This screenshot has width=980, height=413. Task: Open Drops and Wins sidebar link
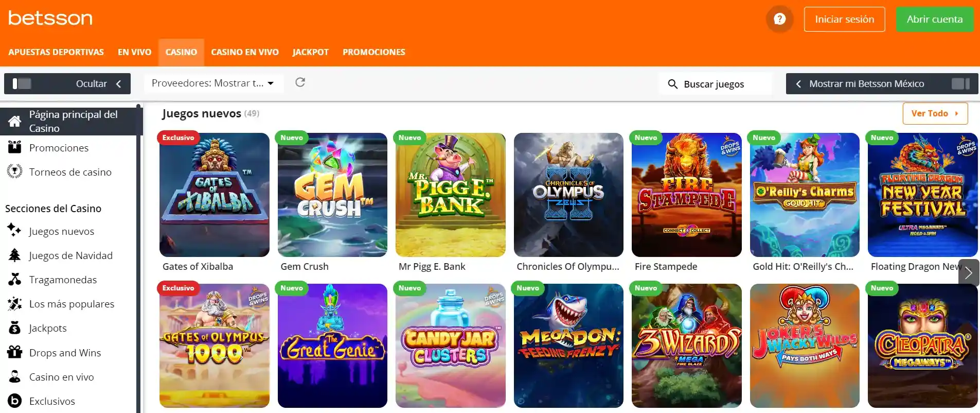coord(65,353)
